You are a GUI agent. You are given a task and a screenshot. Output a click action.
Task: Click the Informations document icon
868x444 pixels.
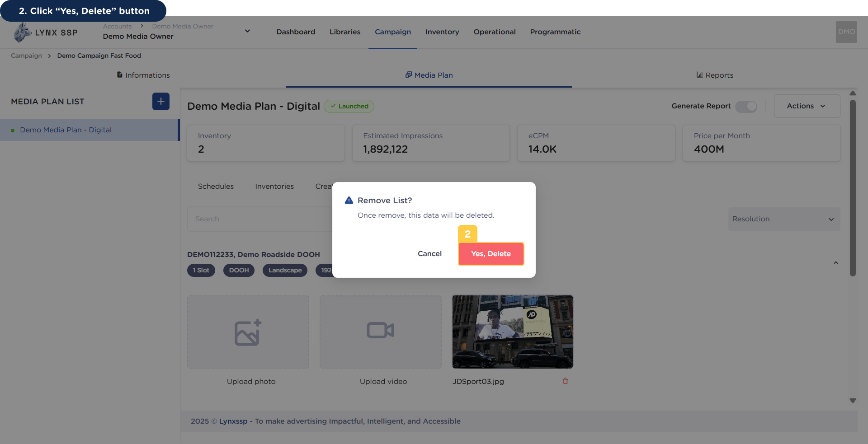tap(120, 75)
